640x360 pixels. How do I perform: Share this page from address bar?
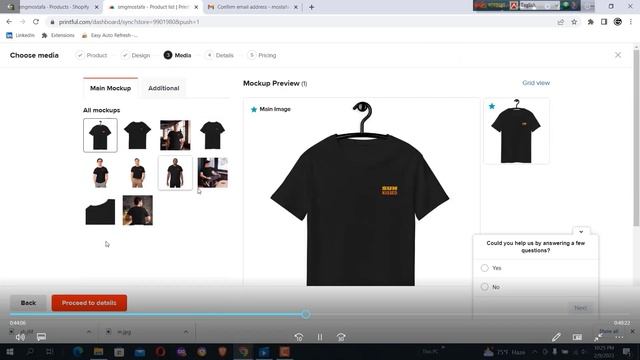561,22
